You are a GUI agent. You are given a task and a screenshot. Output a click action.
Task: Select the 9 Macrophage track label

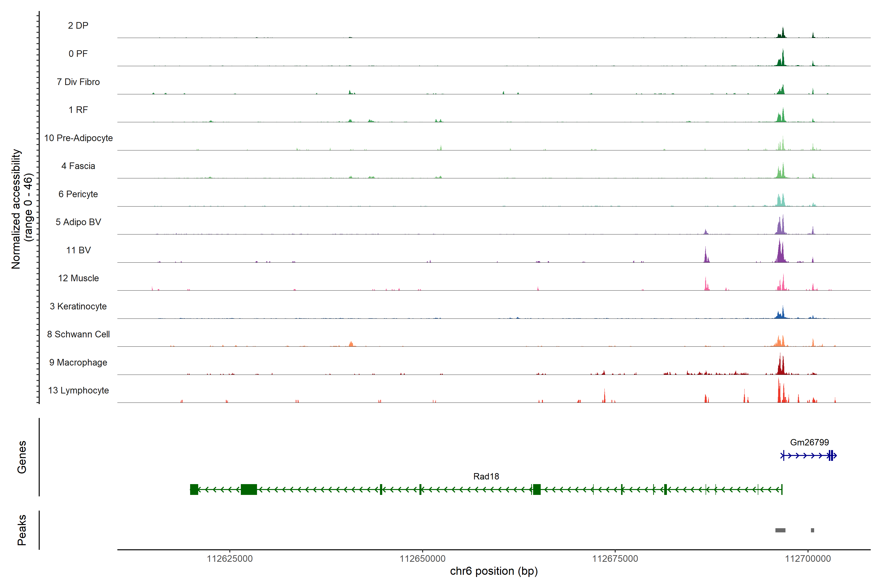coord(78,362)
